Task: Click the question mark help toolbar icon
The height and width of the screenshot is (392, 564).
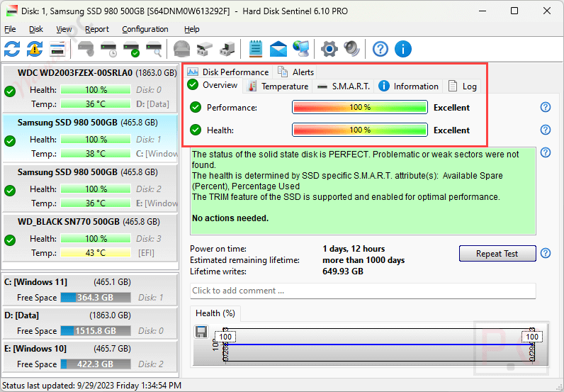Action: coord(380,49)
